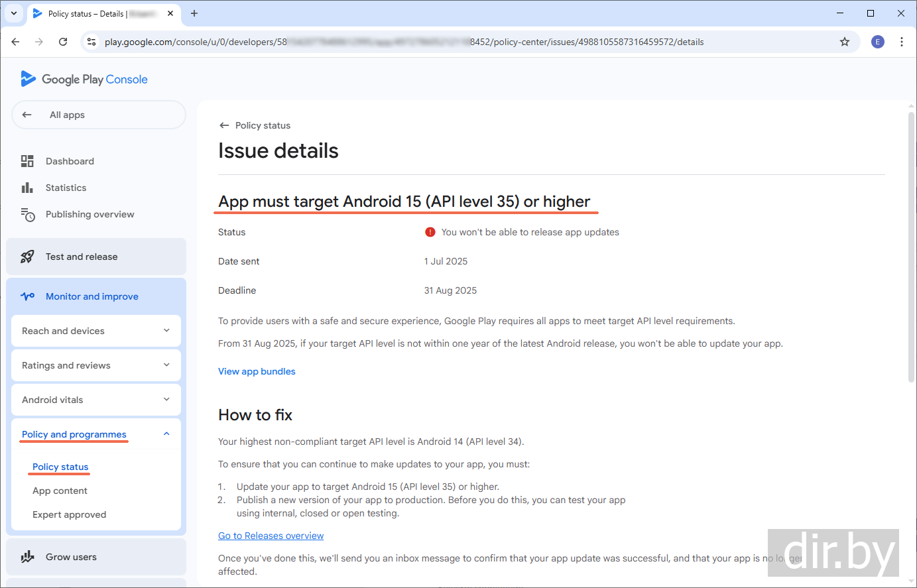Open the Chrome profile avatar
The width and height of the screenshot is (917, 588).
877,42
